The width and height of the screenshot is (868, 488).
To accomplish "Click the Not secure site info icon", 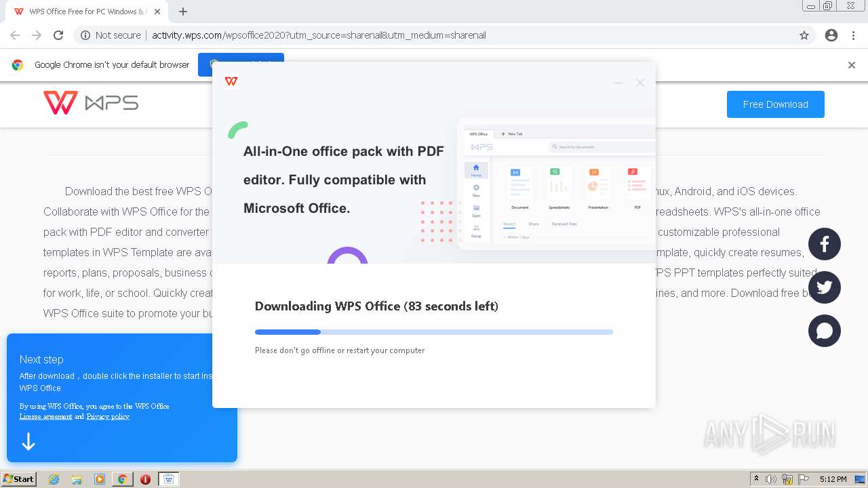I will point(85,35).
